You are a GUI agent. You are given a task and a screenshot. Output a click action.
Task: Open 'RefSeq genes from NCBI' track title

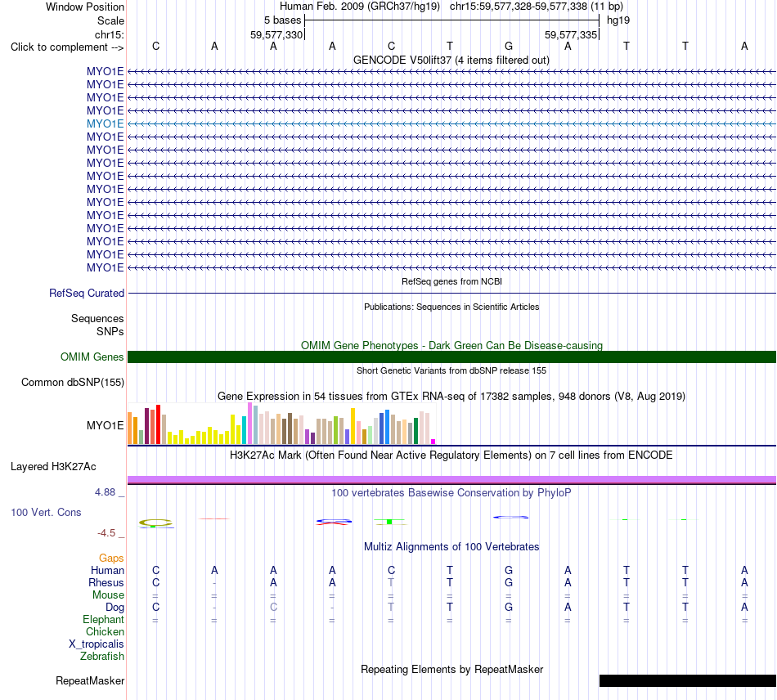pyautogui.click(x=451, y=281)
